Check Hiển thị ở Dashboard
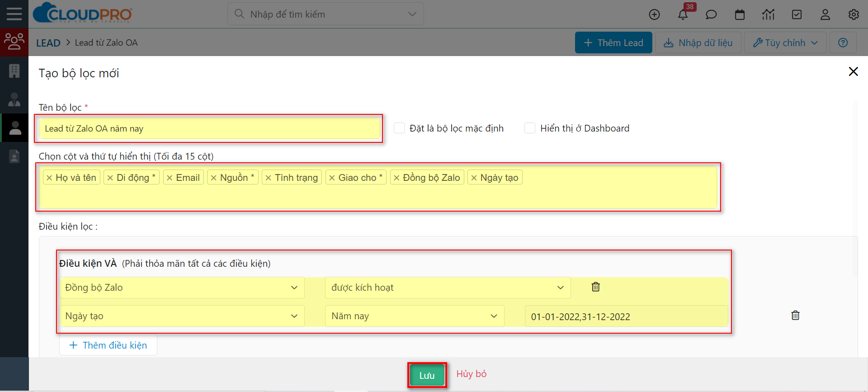This screenshot has height=392, width=868. (530, 128)
